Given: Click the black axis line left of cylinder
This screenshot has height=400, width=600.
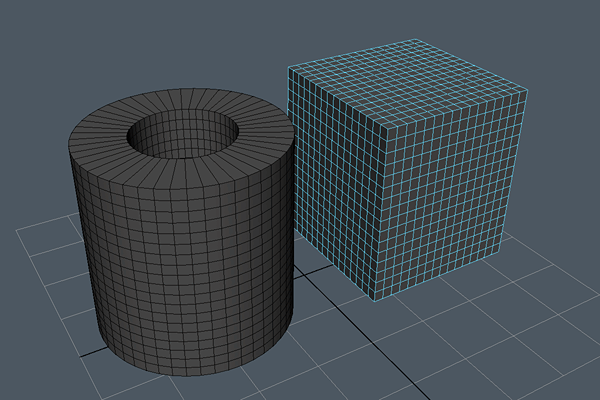Looking at the screenshot, I should tap(90, 354).
